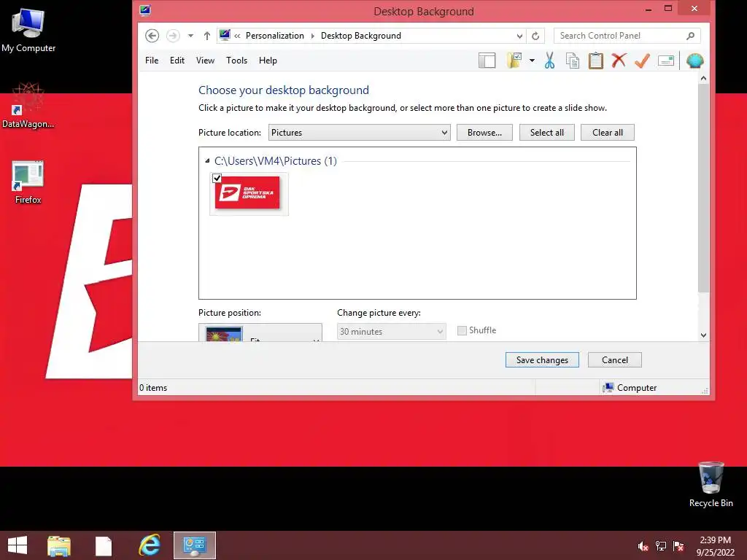This screenshot has width=747, height=560.
Task: Select the Recycle Bin desktop icon
Action: click(711, 484)
